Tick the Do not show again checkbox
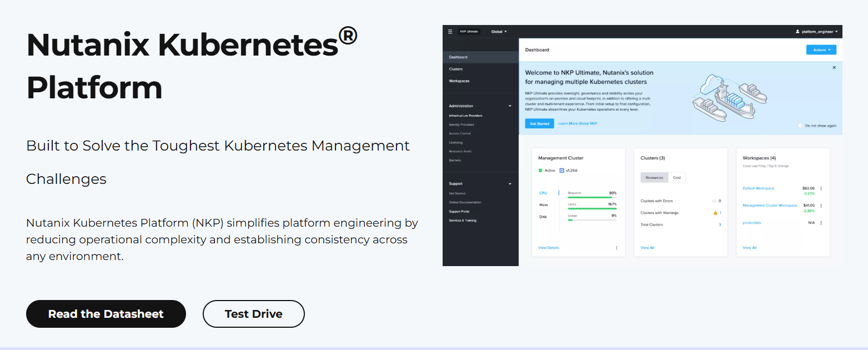The image size is (868, 350). tap(800, 126)
